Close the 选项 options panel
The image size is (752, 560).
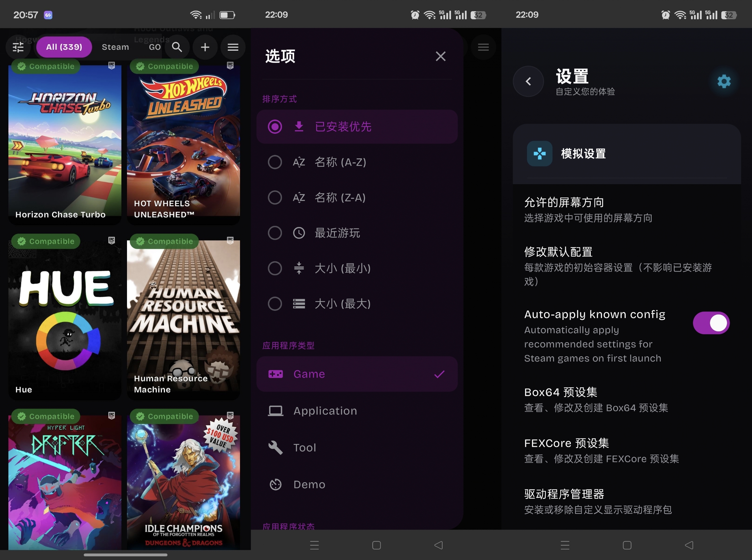click(x=440, y=56)
